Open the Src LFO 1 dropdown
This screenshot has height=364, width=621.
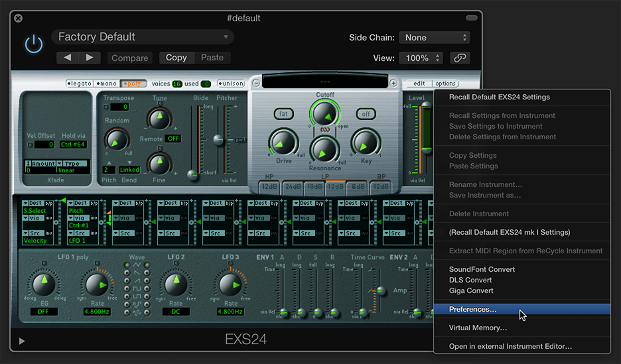tap(83, 237)
